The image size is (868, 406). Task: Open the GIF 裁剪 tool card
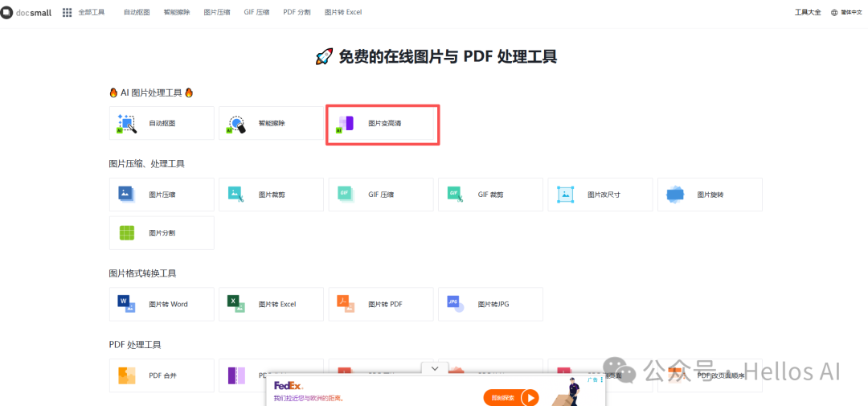(490, 195)
